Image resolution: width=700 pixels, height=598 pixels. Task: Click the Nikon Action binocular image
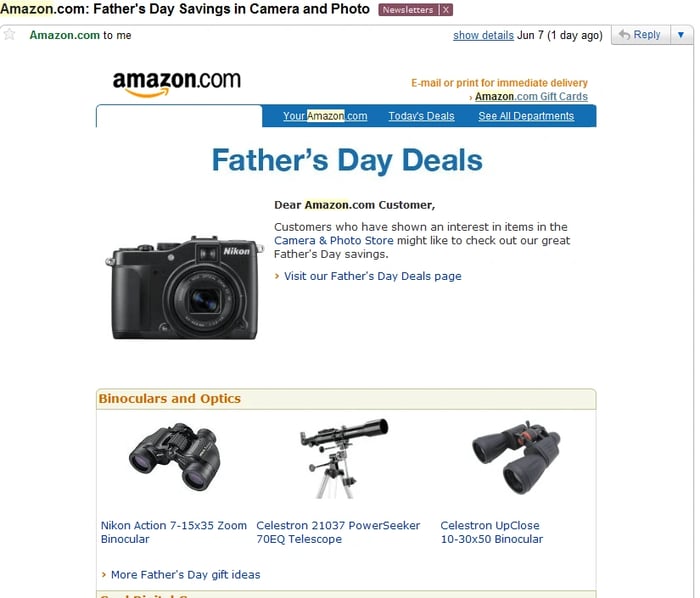pos(174,457)
